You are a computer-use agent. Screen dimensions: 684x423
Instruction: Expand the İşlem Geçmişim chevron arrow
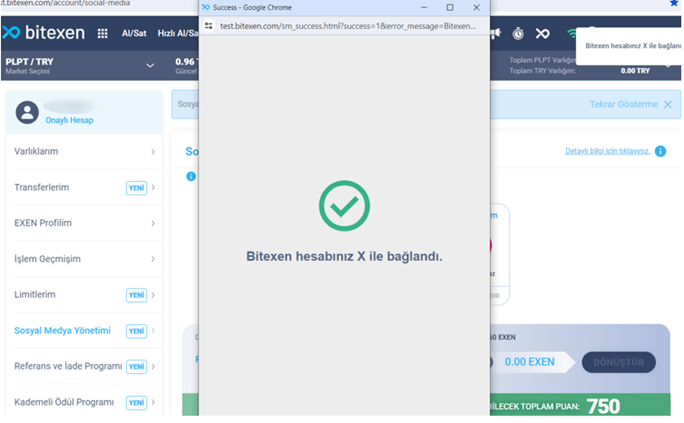pos(153,259)
